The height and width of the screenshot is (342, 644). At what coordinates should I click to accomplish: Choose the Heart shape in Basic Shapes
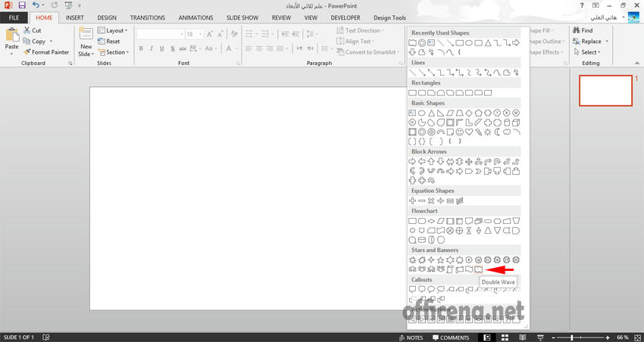(469, 132)
